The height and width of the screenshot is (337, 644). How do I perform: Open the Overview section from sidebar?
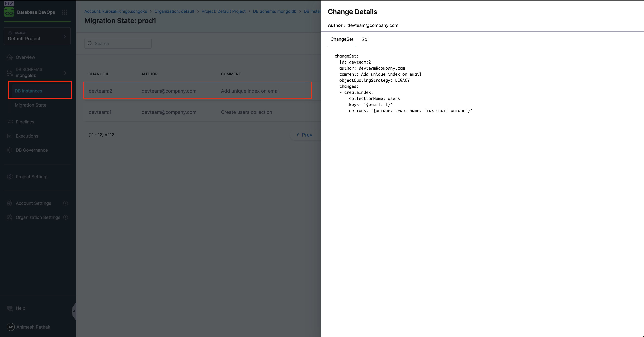point(25,57)
